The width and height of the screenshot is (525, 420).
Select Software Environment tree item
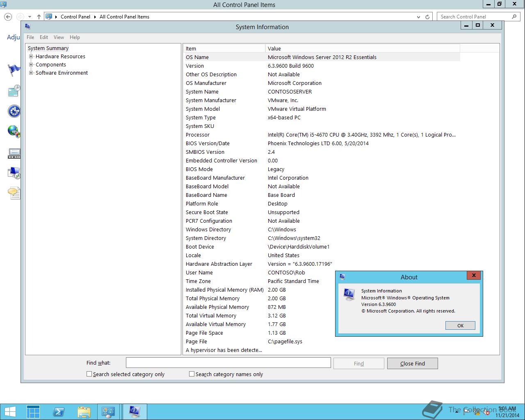click(62, 73)
